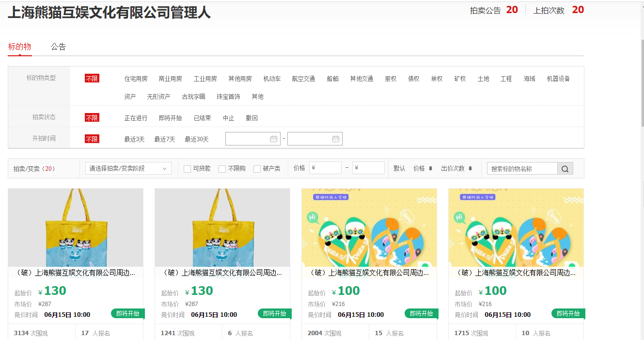
Task: Show auctions 即将开始 status filter
Action: (x=171, y=118)
